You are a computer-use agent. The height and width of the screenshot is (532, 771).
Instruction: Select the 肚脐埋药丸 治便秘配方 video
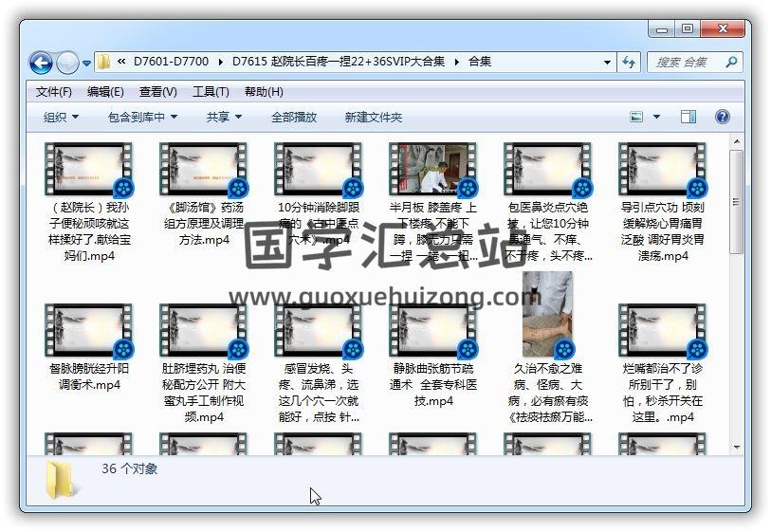tap(204, 330)
